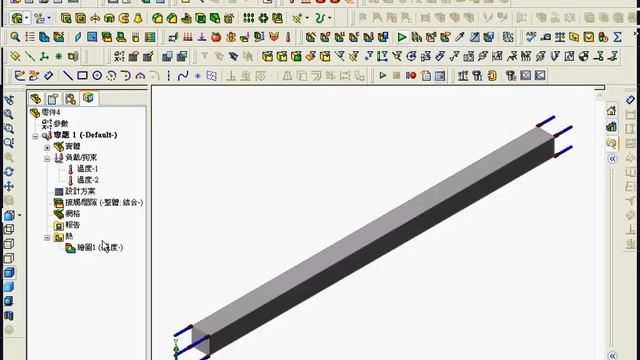Toggle Hidden Lines Removed display
Screen dimensions: 640x360
[9, 258]
